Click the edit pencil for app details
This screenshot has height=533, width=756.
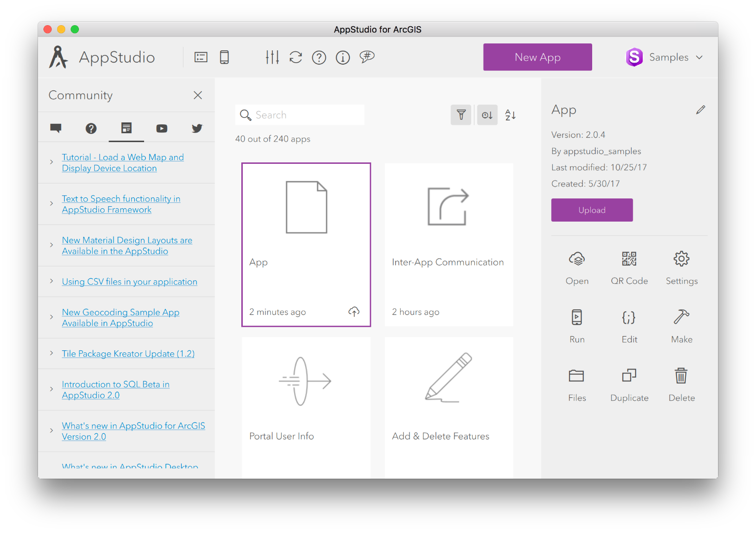701,110
